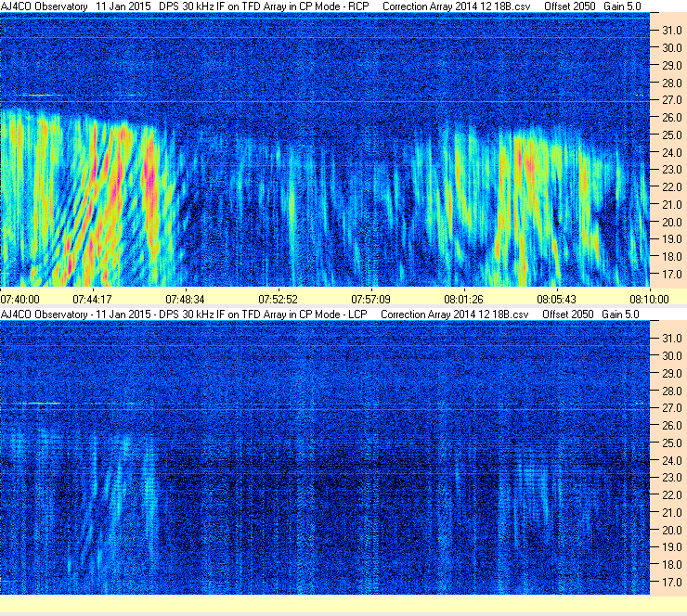Viewport: 687px width, 616px height.
Task: Click the 08:10:00 time axis label
Action: [x=649, y=300]
